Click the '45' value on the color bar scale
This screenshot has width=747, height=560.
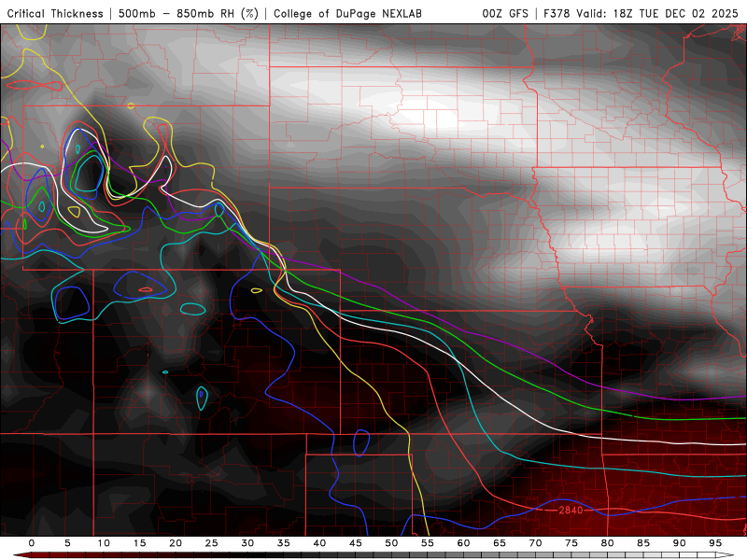(356, 543)
